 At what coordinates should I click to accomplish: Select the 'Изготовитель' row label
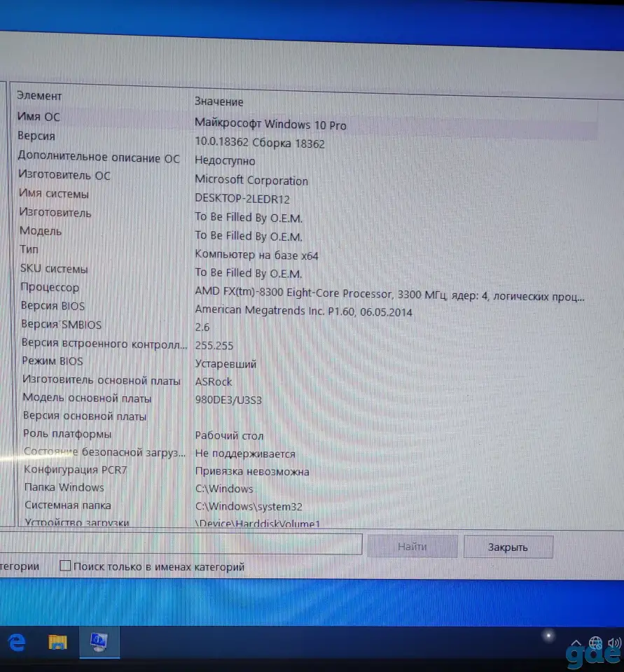click(x=55, y=213)
